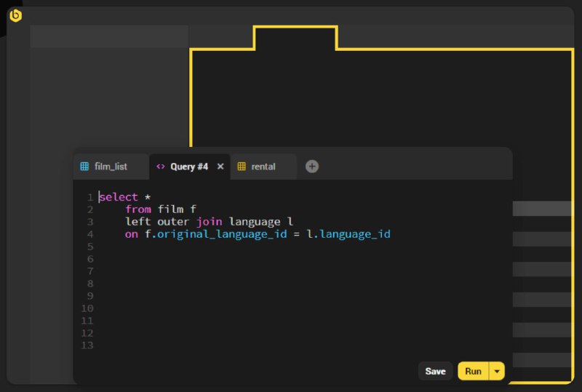The image size is (582, 392).
Task: Click line number 13 in gutter
Action: pyautogui.click(x=87, y=345)
